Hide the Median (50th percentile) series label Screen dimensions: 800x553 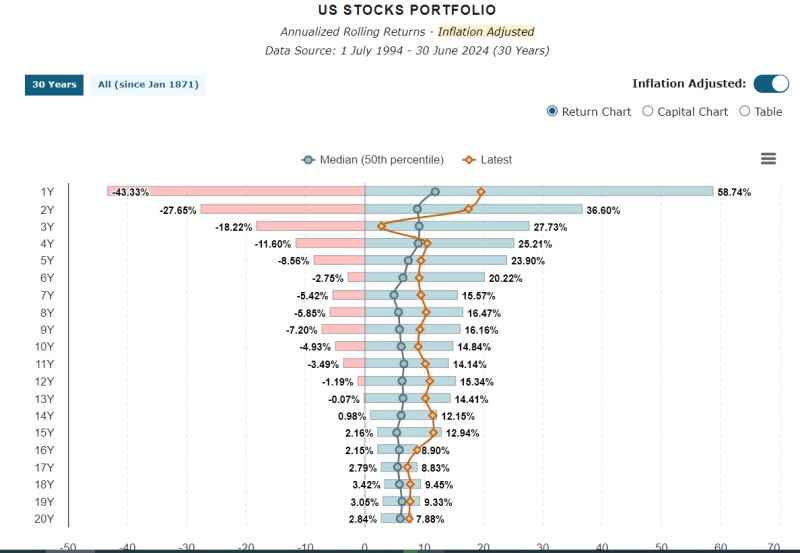[x=380, y=160]
